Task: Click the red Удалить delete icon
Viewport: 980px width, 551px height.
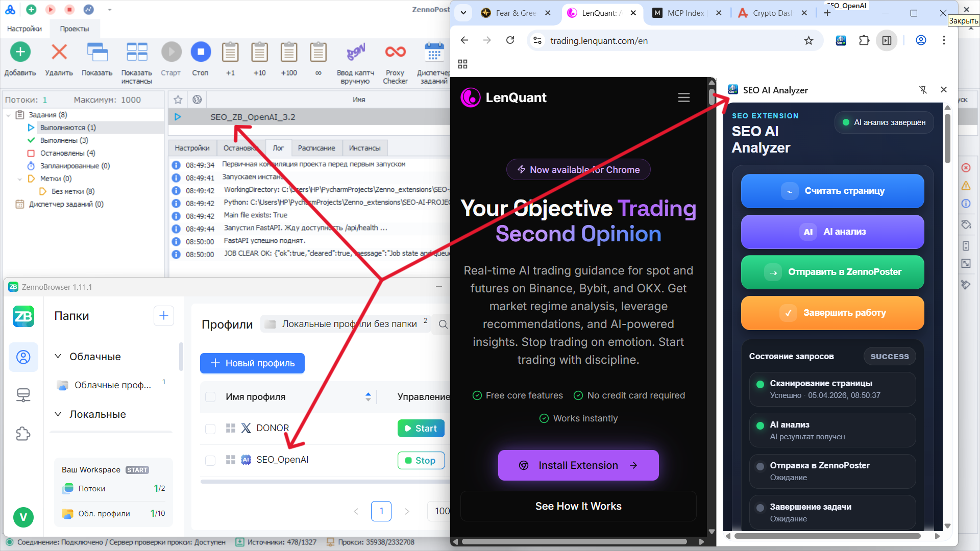Action: point(59,53)
